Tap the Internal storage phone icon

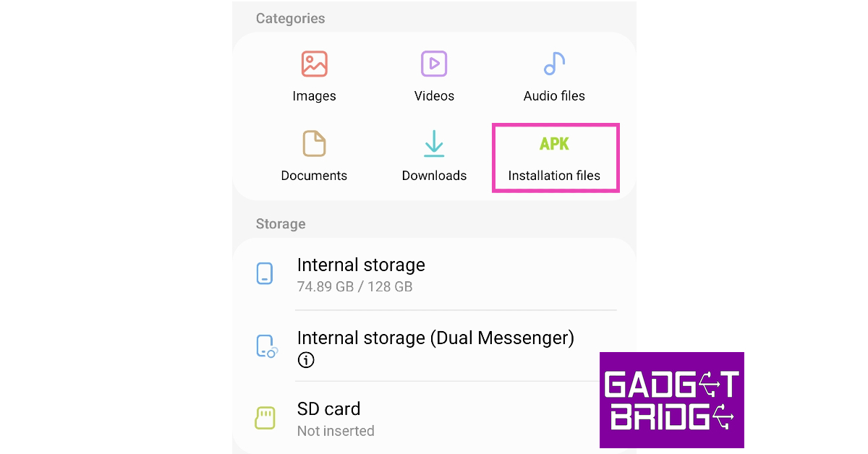[265, 274]
